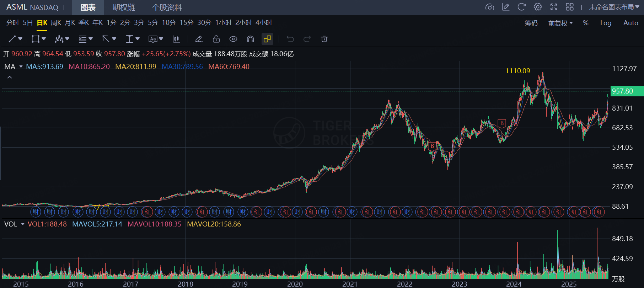
Task: Enter fullscreen mode via the expand icon
Action: point(554,7)
